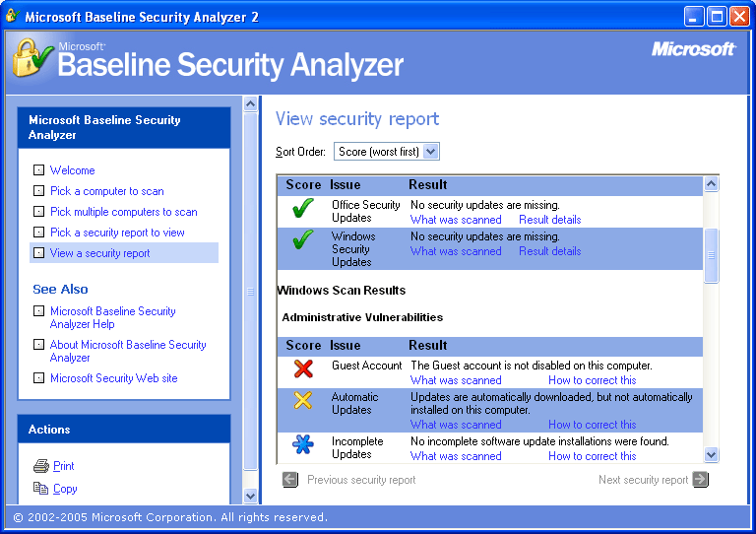Viewport: 756px width, 534px height.
Task: Click the padlock logo in the header banner
Action: pyautogui.click(x=31, y=59)
